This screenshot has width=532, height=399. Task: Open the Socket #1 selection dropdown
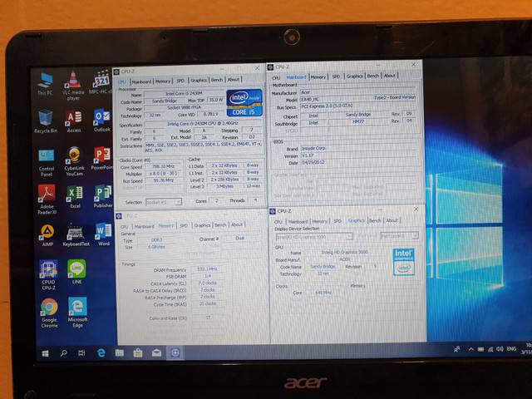(x=164, y=202)
